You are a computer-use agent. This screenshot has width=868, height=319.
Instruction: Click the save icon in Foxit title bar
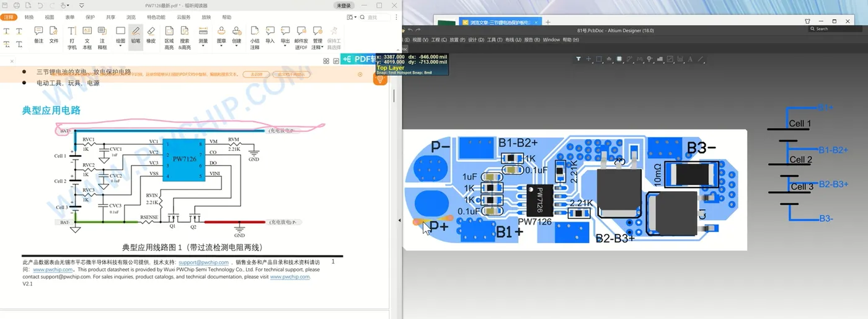6,5
